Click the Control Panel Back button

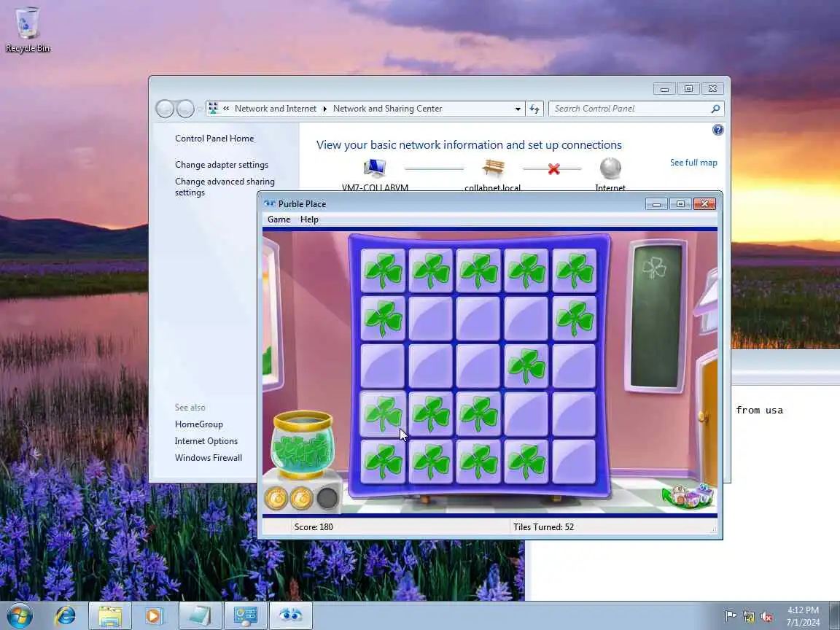165,109
